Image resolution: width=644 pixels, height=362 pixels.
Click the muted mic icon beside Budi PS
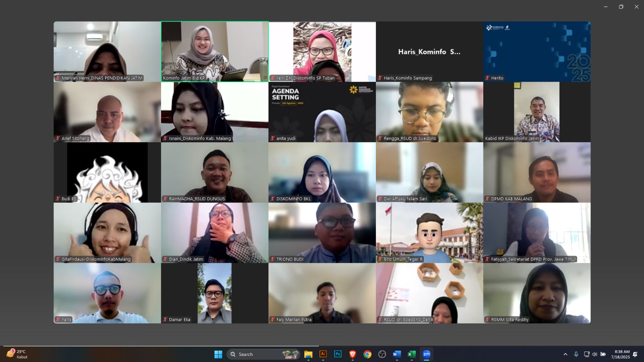coord(58,199)
